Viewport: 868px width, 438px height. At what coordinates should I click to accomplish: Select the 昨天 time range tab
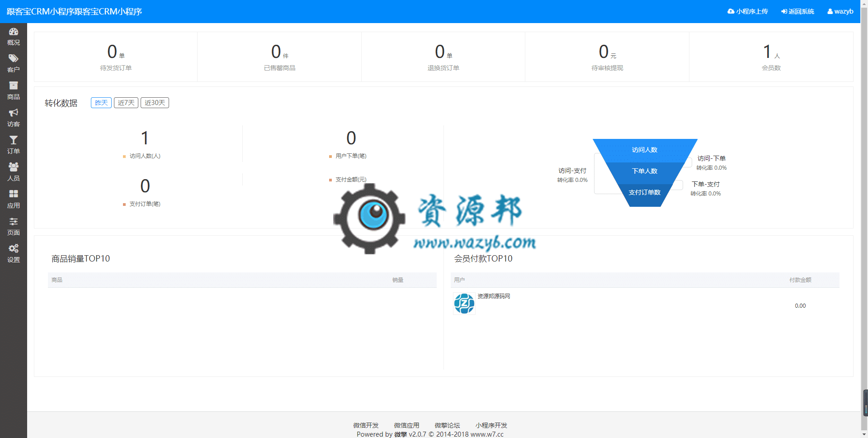[101, 103]
